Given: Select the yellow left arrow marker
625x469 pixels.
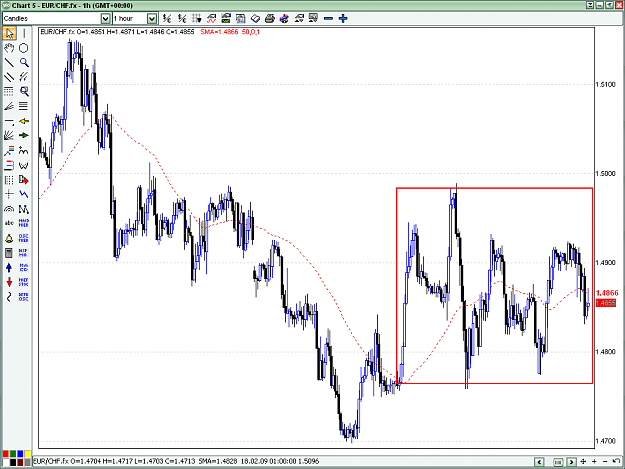Looking at the screenshot, I should click(x=24, y=121).
